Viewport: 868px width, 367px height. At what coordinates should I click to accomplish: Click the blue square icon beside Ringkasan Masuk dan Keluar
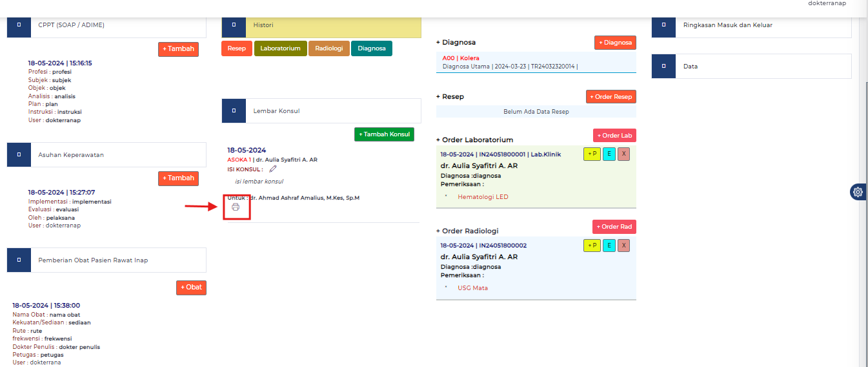(x=663, y=25)
